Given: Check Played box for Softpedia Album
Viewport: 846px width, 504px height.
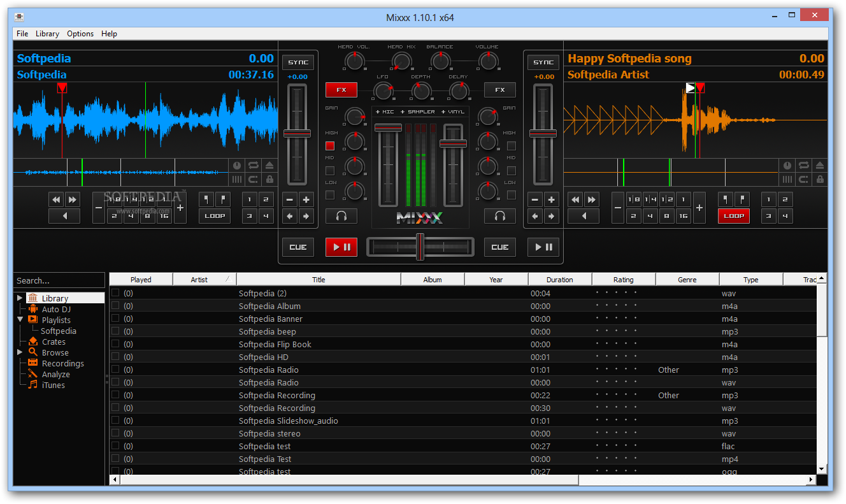Looking at the screenshot, I should (x=115, y=306).
